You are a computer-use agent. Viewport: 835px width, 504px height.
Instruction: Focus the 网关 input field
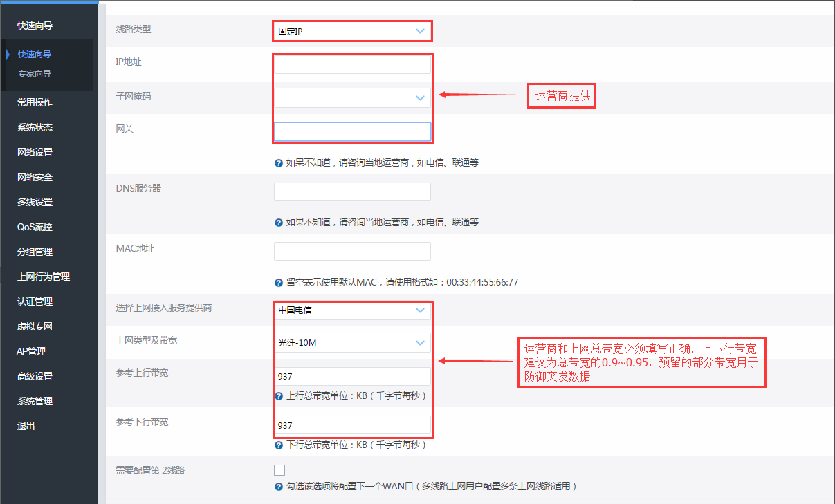[x=351, y=131]
